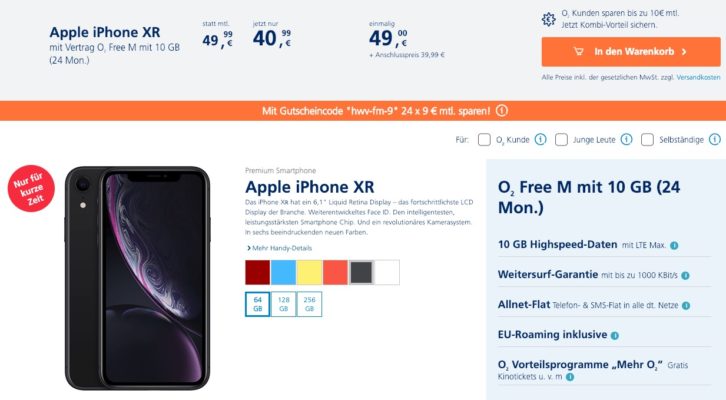Open the Versandkosten link
726x400 pixels.
point(698,77)
